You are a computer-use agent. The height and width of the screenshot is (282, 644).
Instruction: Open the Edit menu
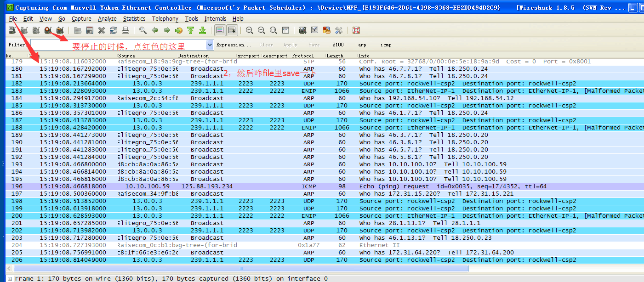pos(28,19)
